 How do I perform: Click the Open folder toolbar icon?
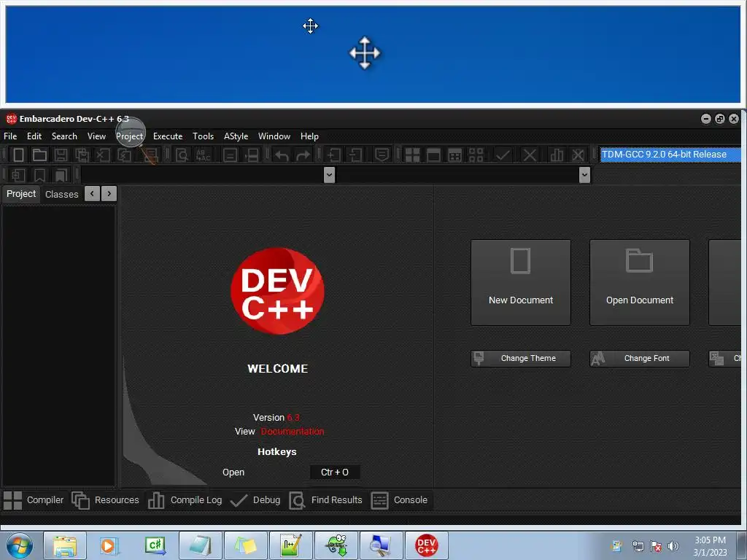pos(39,155)
